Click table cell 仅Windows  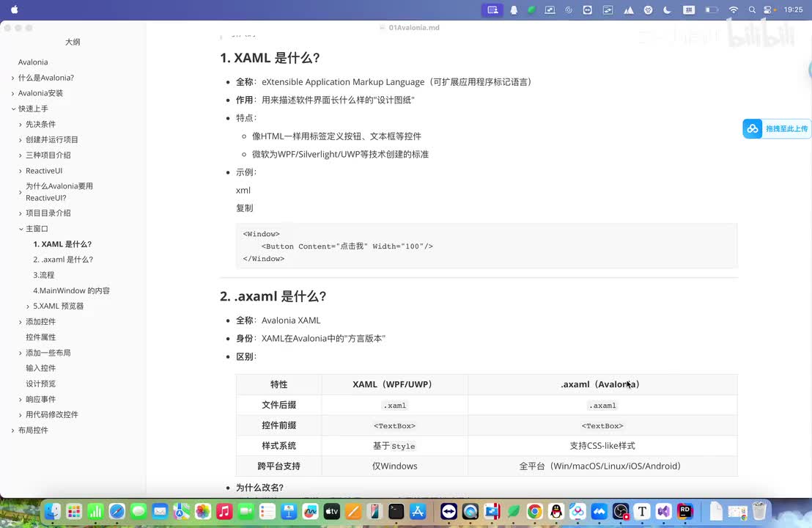(x=394, y=466)
